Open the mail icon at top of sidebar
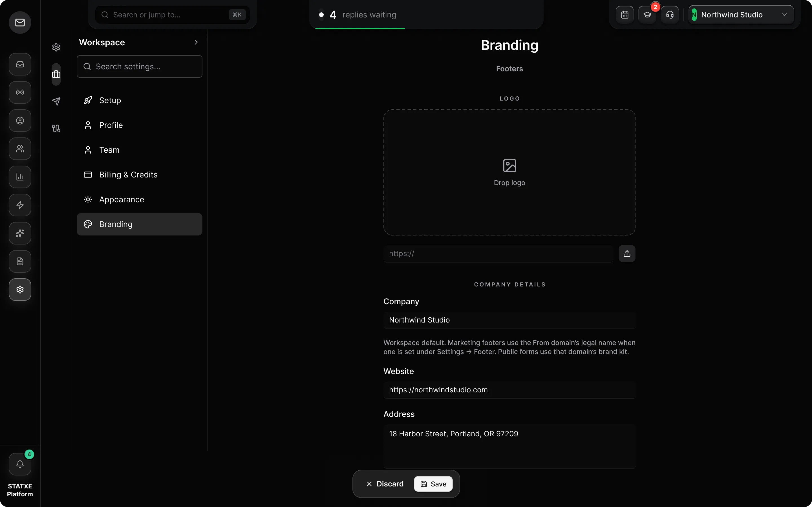Screen dimensions: 812x507 coord(20,23)
